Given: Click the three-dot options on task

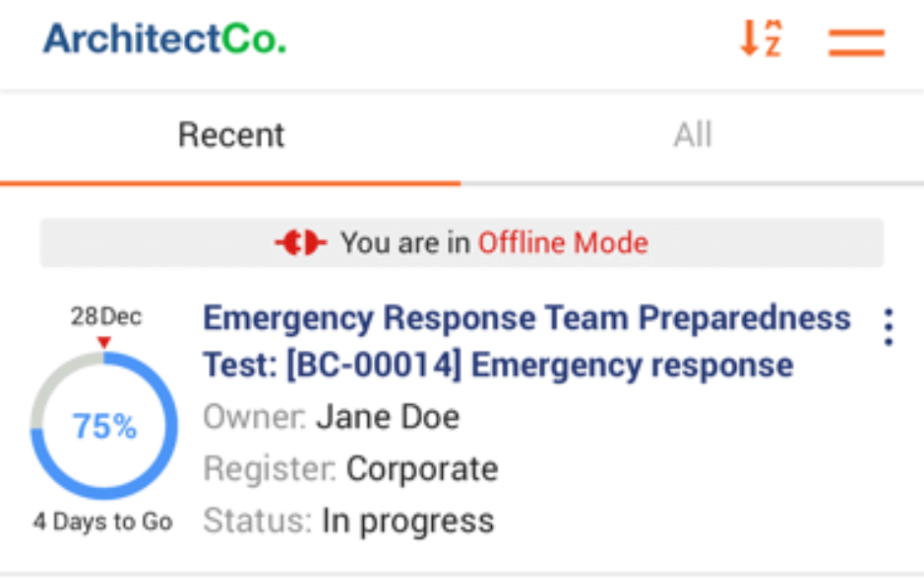Looking at the screenshot, I should pyautogui.click(x=889, y=327).
